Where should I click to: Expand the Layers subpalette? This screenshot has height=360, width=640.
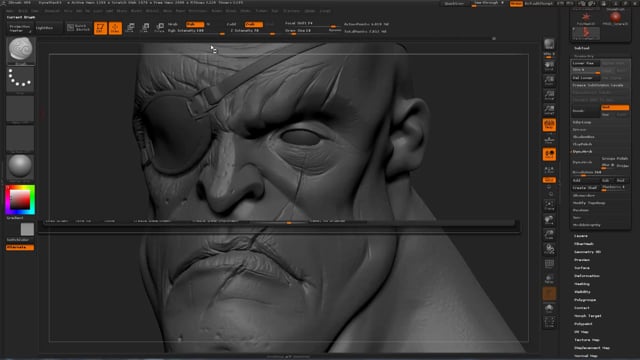pyautogui.click(x=581, y=236)
